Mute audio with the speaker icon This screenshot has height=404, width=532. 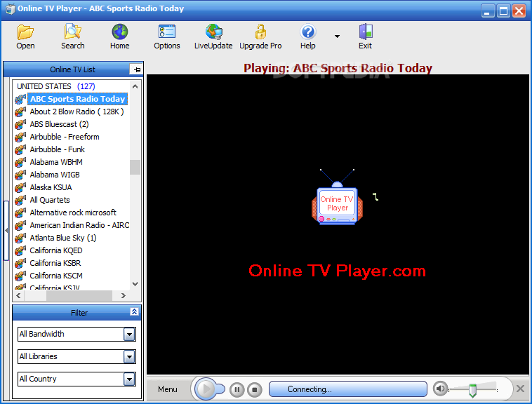pos(440,389)
